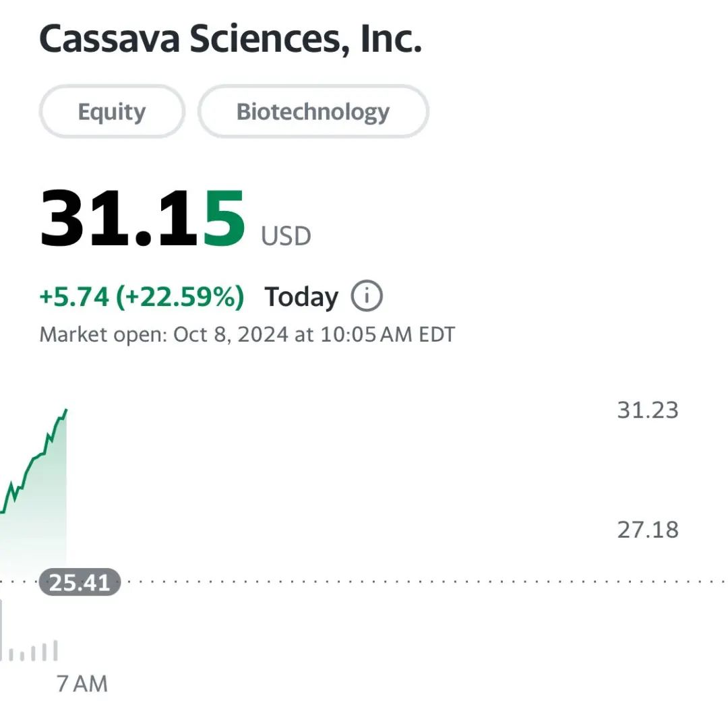Screen dimensions: 728x713
Task: Click the tallest volume bar near 7 AM
Action: point(56,650)
